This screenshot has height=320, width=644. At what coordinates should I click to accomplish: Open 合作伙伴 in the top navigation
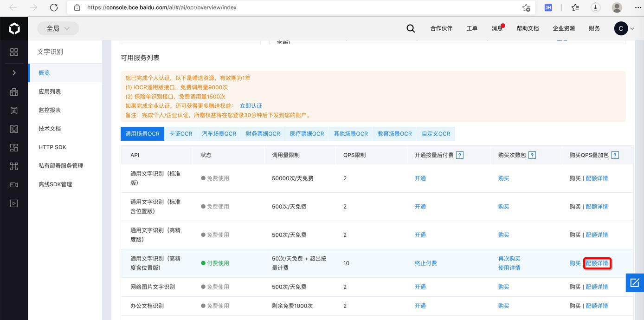click(x=441, y=28)
